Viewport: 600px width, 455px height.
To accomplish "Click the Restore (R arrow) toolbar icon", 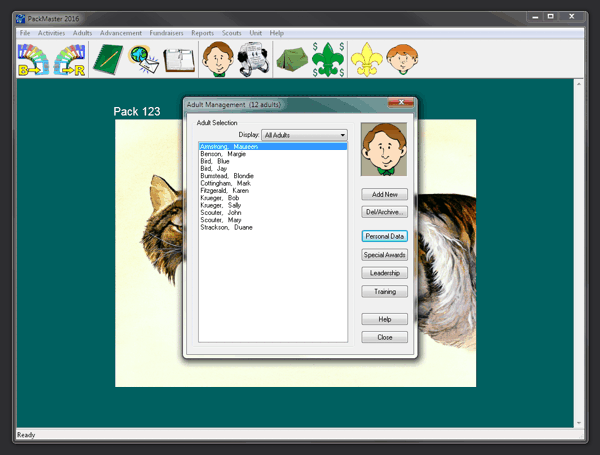I will pyautogui.click(x=69, y=60).
